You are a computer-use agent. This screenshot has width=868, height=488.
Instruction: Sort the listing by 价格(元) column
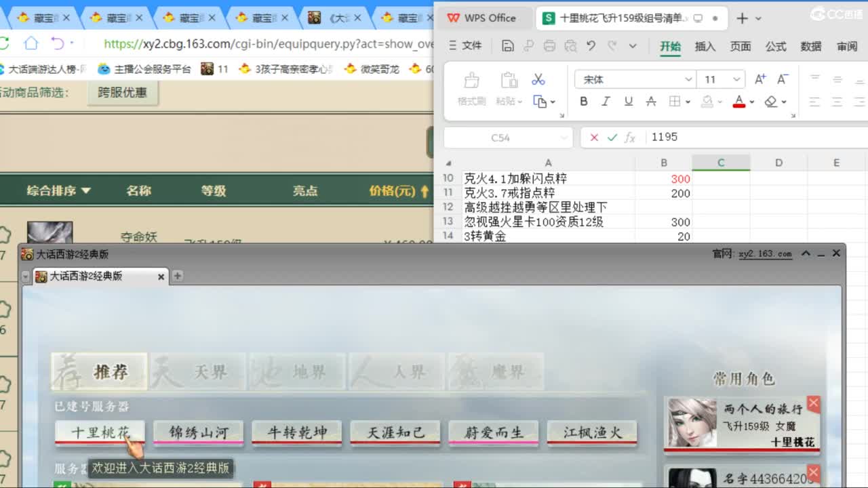tap(399, 191)
